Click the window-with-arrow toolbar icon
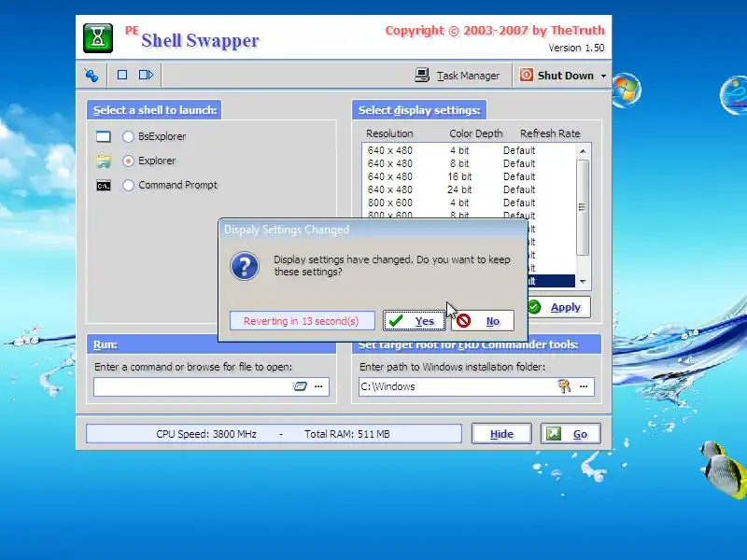 click(146, 75)
